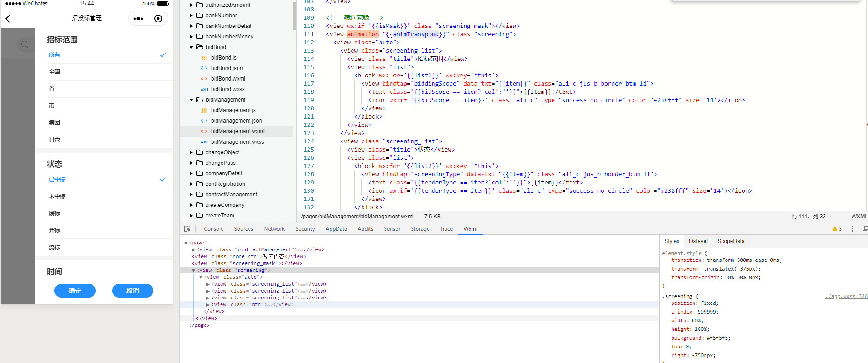
Task: Tap the mini program close target icon
Action: click(158, 19)
